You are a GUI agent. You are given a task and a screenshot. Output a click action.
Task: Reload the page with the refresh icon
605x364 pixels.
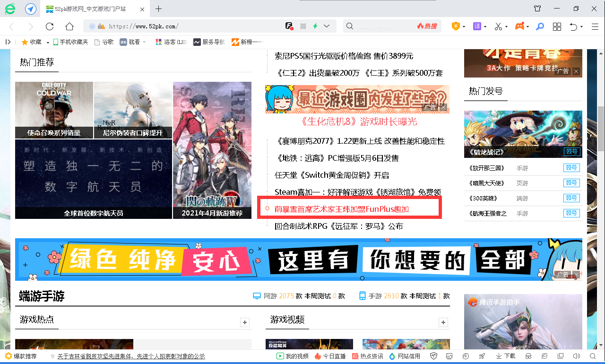pos(50,26)
